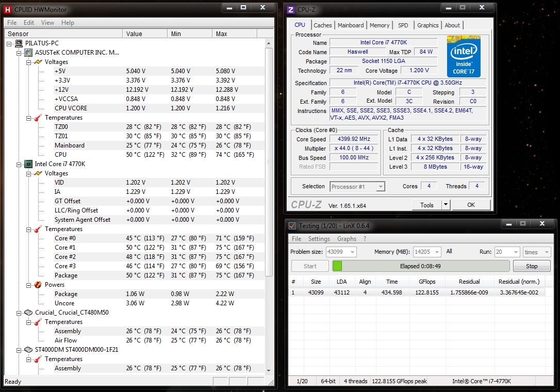Image resolution: width=560 pixels, height=392 pixels.
Task: Select the System Agent Offset row label
Action: pyautogui.click(x=82, y=220)
